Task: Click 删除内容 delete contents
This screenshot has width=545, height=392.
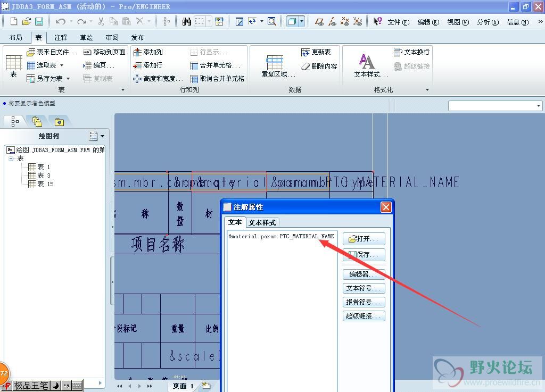Action: coord(319,66)
